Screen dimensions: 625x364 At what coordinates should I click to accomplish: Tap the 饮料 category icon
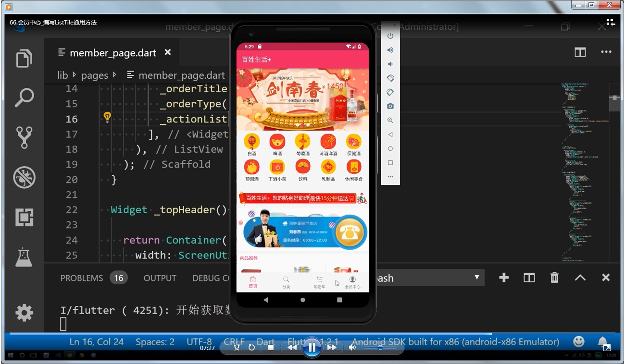click(x=303, y=167)
